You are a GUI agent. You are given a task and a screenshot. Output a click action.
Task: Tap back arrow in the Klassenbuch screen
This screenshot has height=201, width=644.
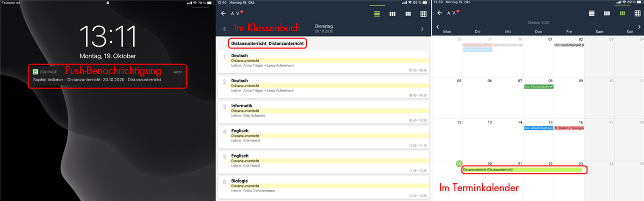coord(224,14)
